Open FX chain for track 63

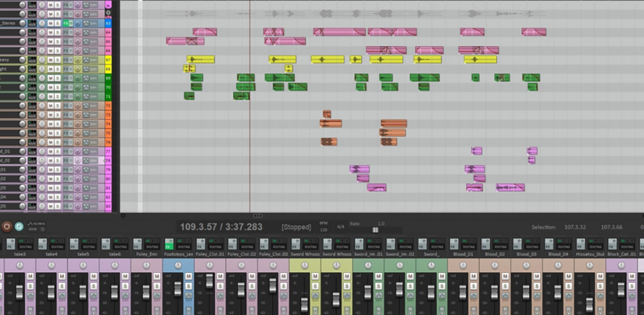66,23
